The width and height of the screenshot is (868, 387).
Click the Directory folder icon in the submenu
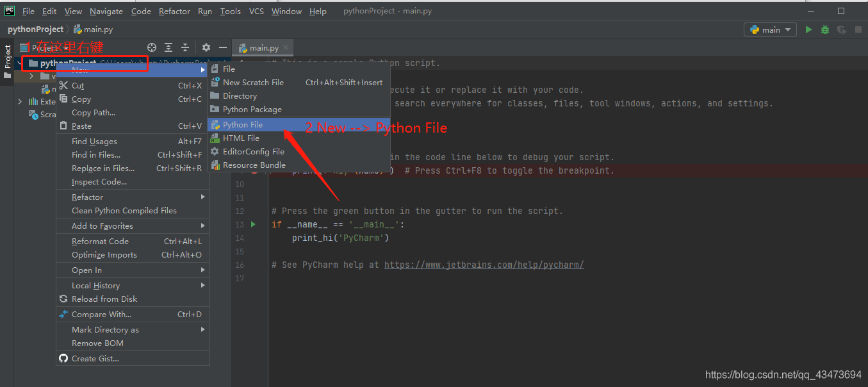[x=215, y=95]
